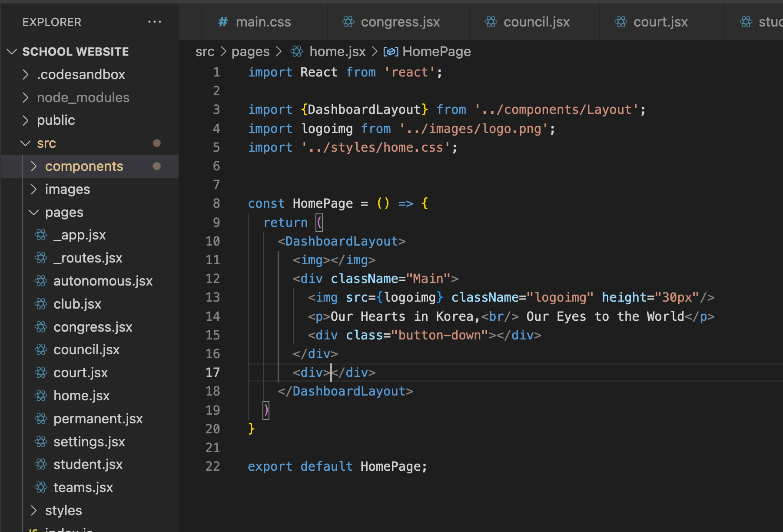Open settings.jsx from the file tree
Image resolution: width=783 pixels, height=532 pixels.
[90, 442]
